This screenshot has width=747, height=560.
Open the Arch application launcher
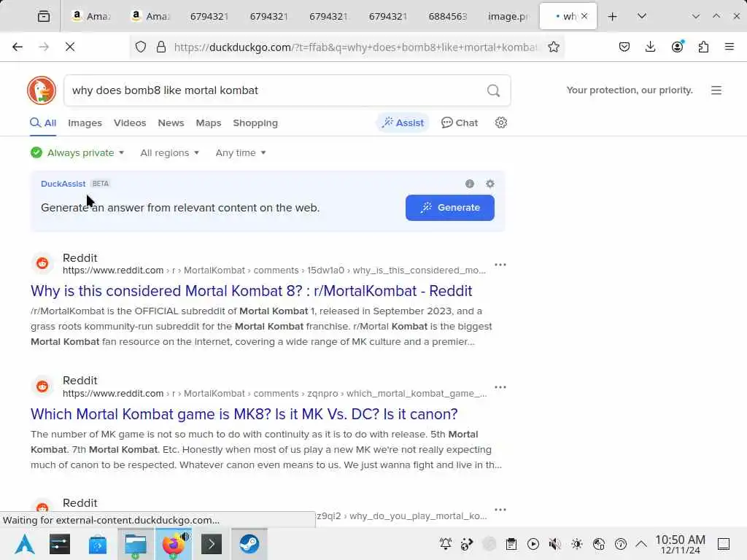coord(25,544)
